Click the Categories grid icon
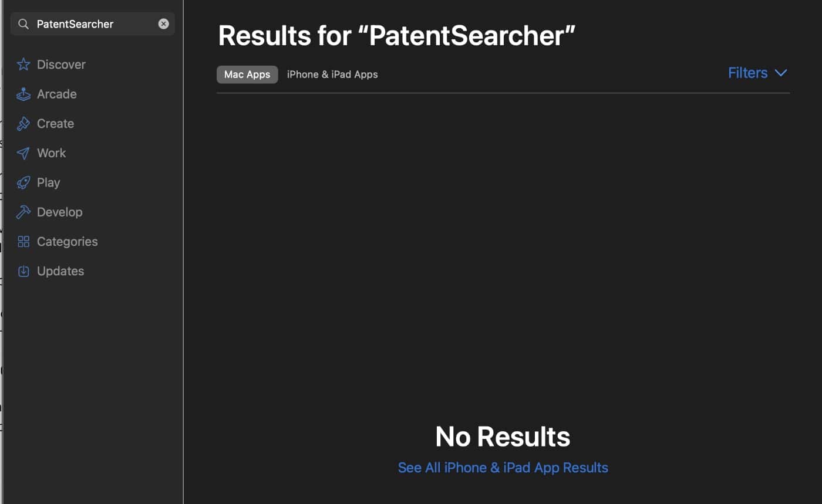822x504 pixels. 23,242
